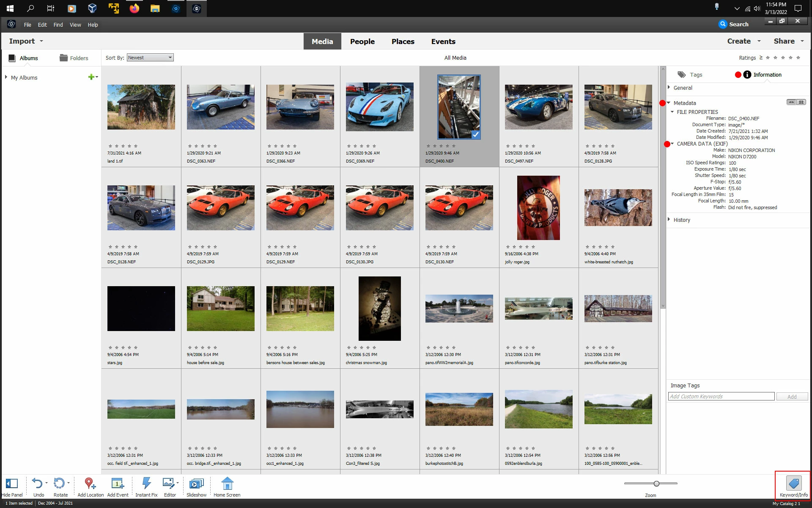This screenshot has height=508, width=812.
Task: Open the Create menu button
Action: click(x=739, y=41)
